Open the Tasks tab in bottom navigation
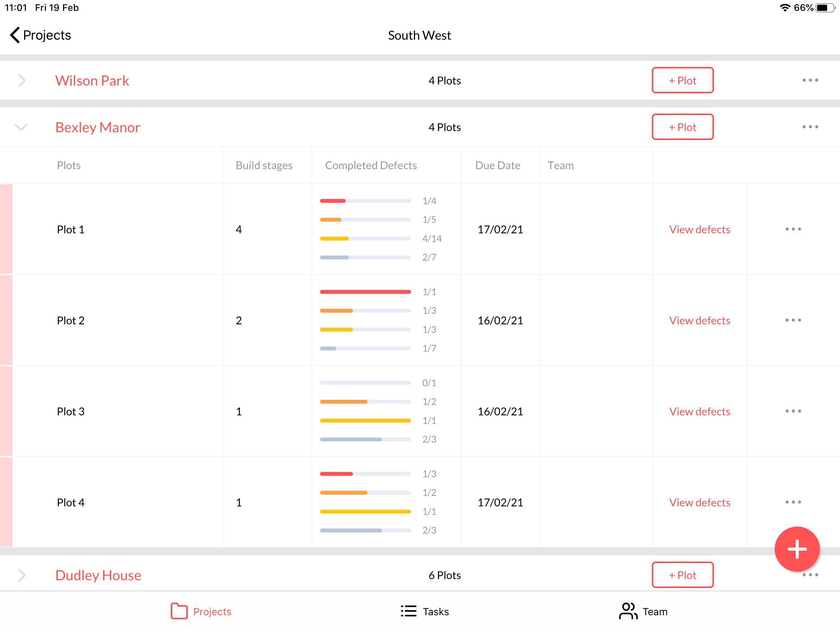 [x=425, y=611]
